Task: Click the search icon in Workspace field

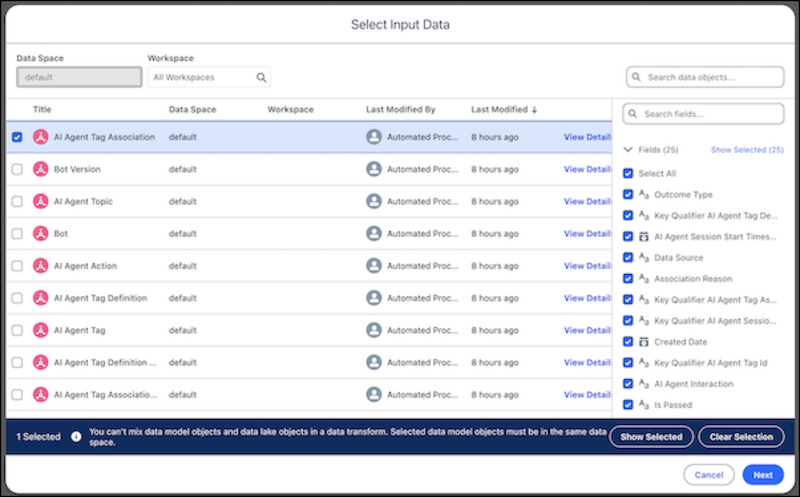Action: pyautogui.click(x=261, y=78)
